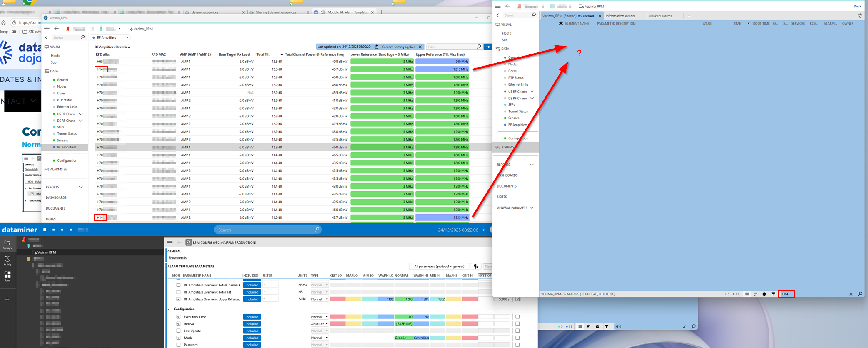The height and width of the screenshot is (348, 868).
Task: Open Type dropdown for Interval row
Action: point(319,324)
